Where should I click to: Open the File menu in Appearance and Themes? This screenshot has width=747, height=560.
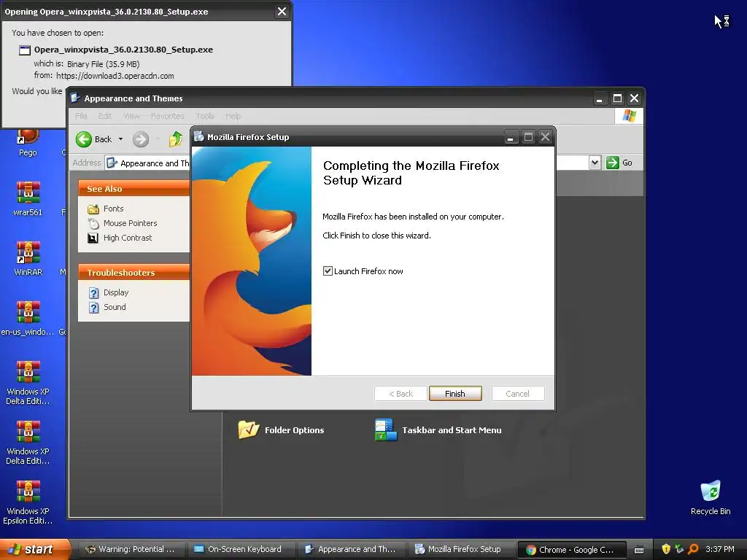click(81, 116)
